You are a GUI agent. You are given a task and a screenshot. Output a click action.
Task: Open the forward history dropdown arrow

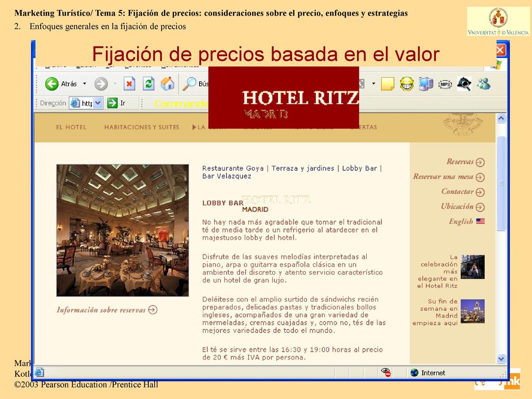point(115,84)
